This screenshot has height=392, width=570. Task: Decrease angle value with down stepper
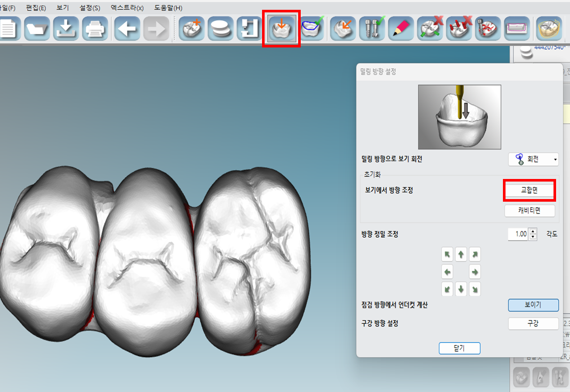click(x=533, y=237)
